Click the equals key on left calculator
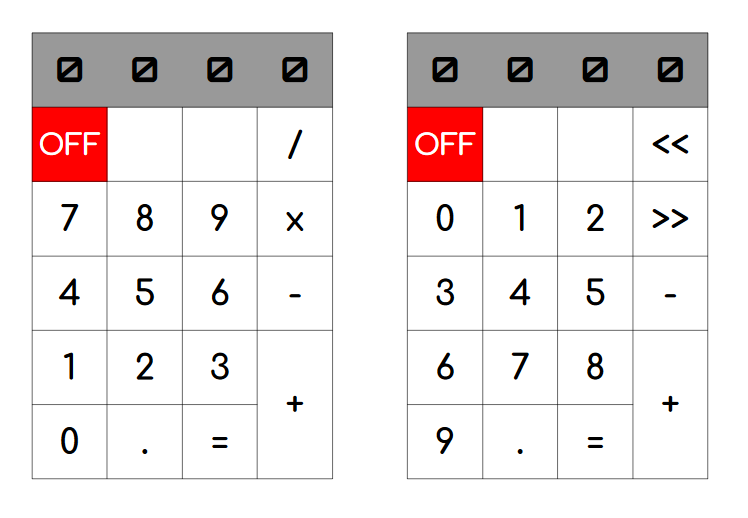 [x=220, y=442]
